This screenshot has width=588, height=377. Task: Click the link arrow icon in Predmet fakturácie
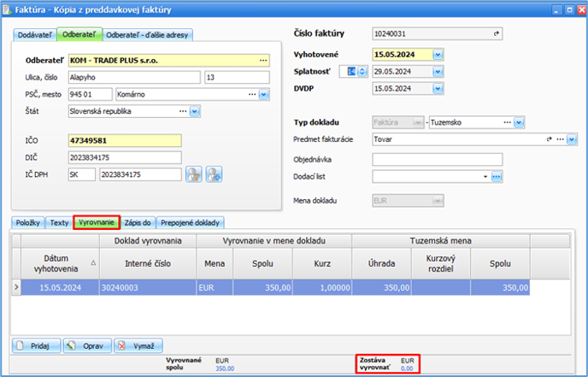(550, 138)
